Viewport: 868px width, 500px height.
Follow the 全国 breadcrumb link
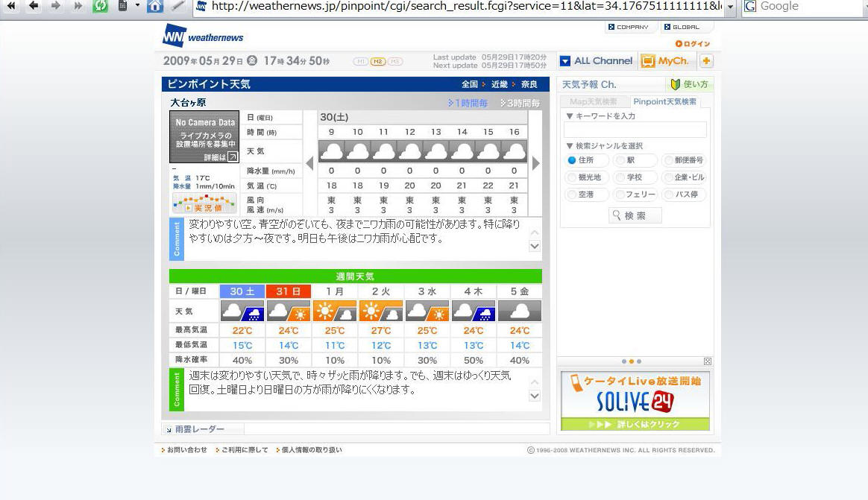point(470,84)
